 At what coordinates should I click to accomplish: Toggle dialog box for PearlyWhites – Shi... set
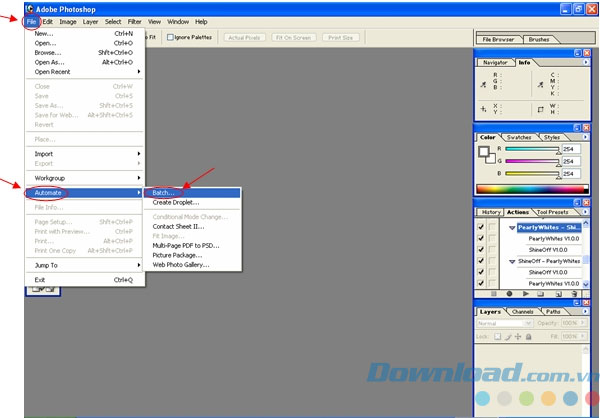coord(492,227)
